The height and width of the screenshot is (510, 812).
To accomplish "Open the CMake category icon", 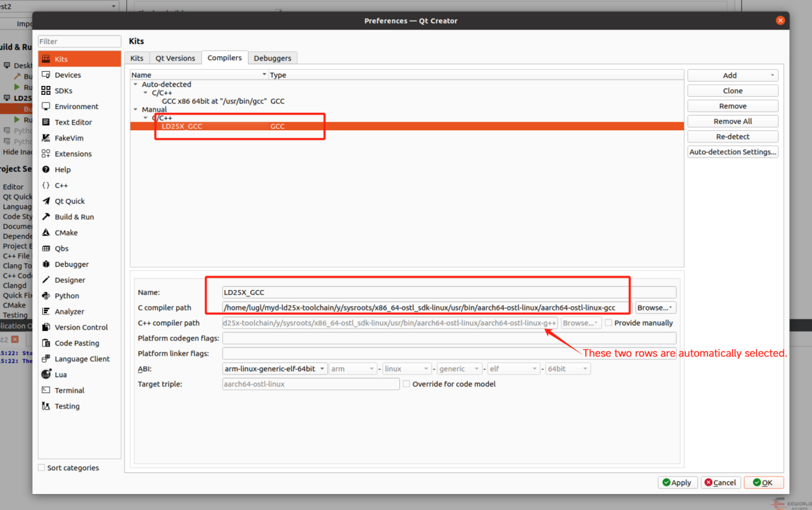I will coord(46,232).
